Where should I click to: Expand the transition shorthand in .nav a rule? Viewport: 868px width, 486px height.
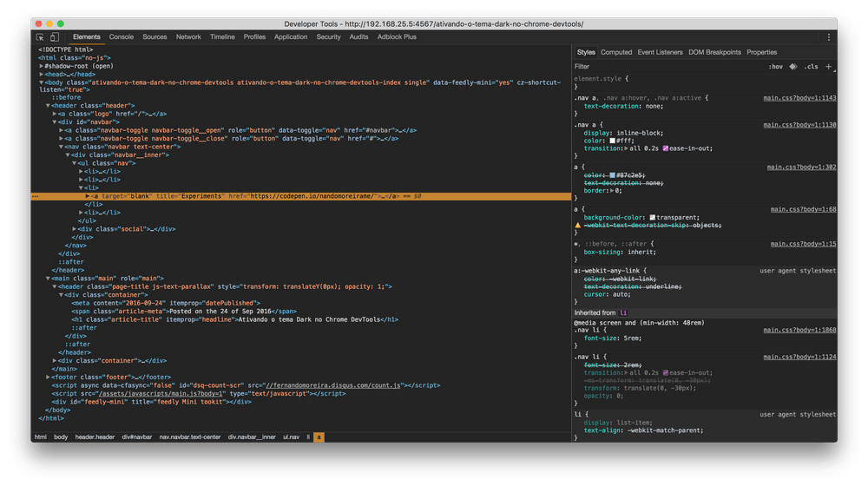click(x=626, y=148)
